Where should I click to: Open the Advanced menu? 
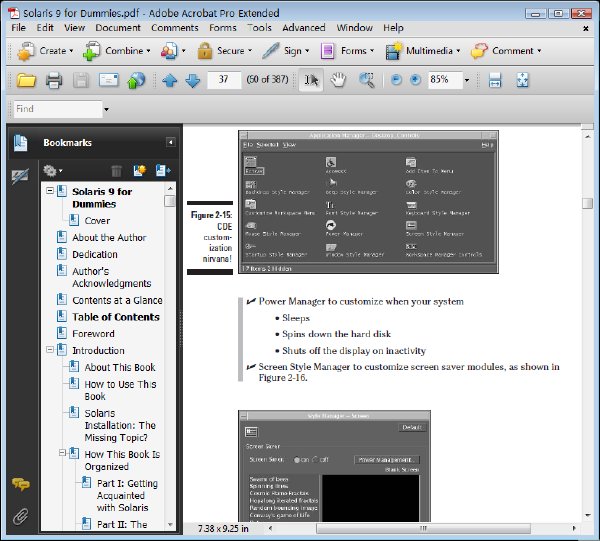coord(304,28)
